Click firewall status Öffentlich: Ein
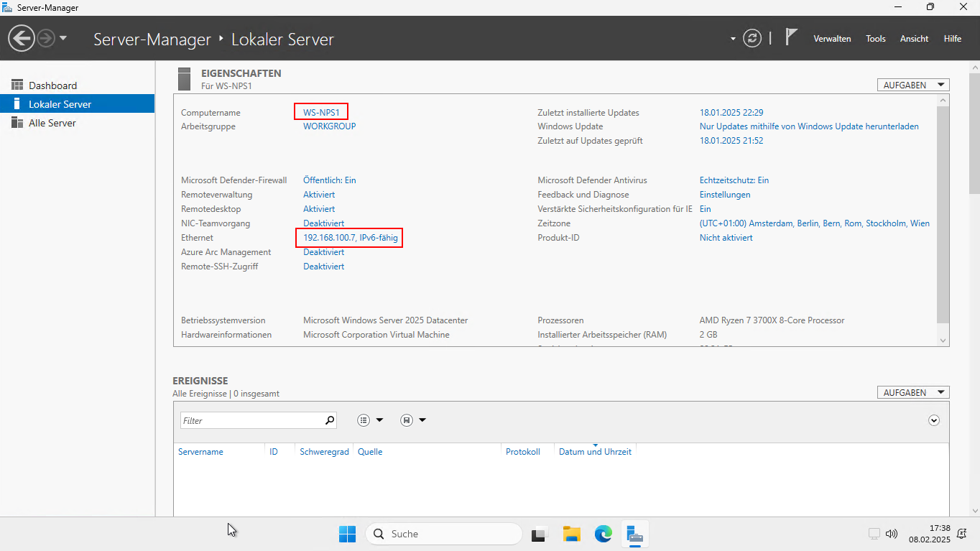 coord(329,180)
